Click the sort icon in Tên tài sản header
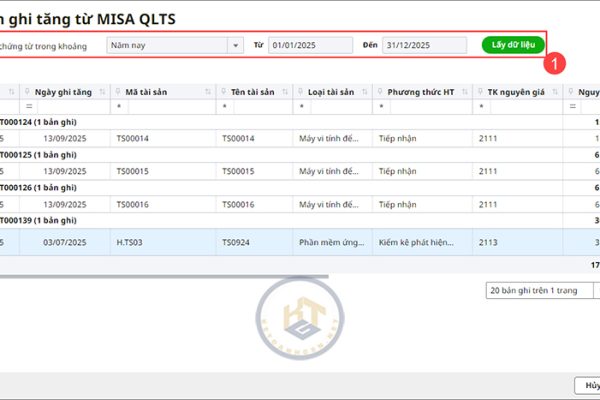This screenshot has height=400, width=600. click(283, 92)
